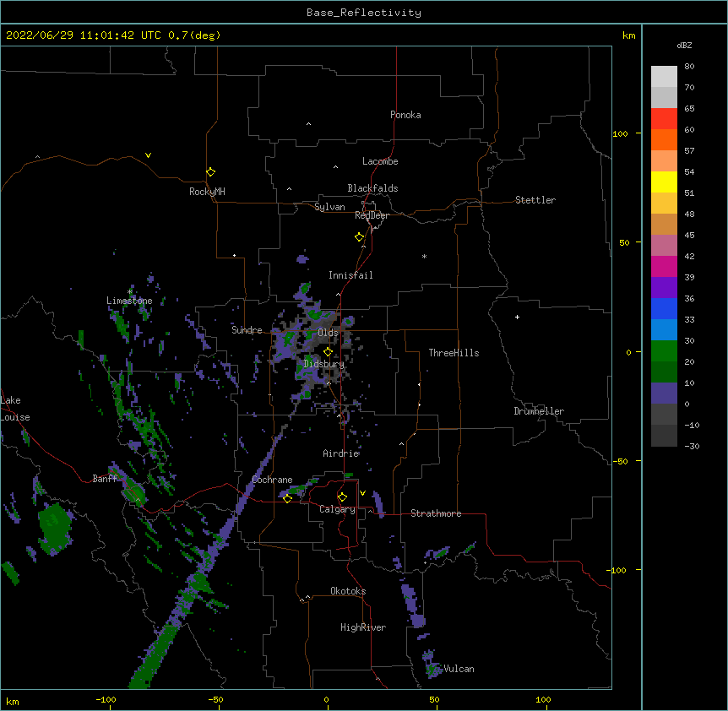Click the Airdrie map label

point(341,453)
